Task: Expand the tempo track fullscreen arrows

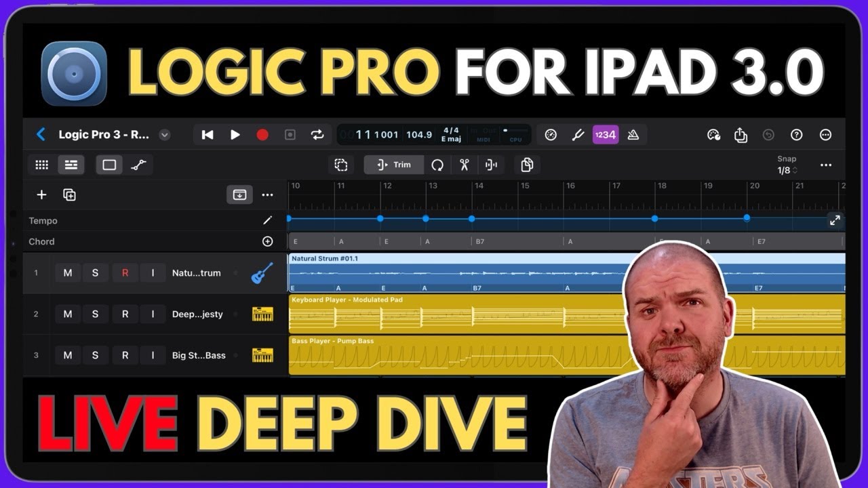Action: [835, 220]
